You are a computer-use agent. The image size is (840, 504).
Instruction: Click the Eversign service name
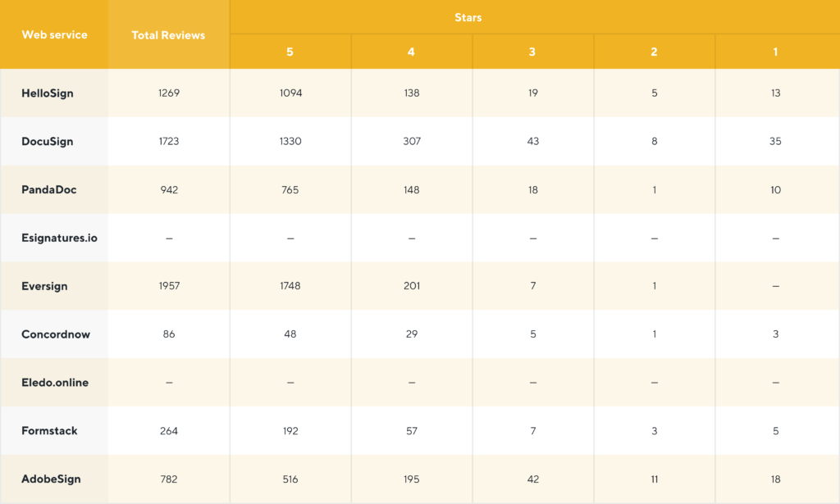tap(44, 287)
